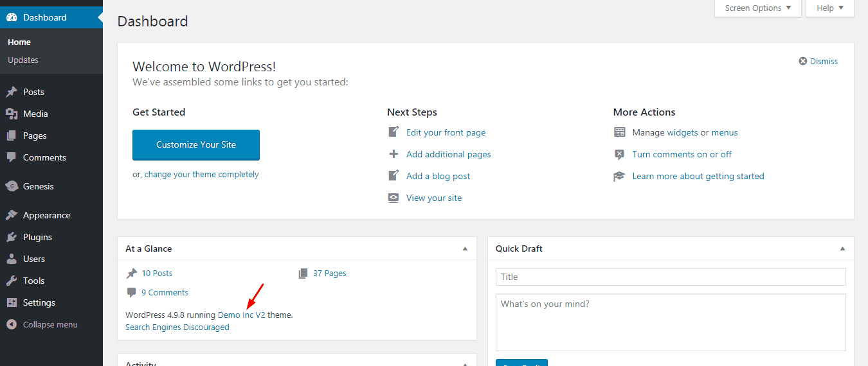This screenshot has height=366, width=868.
Task: Collapse the At a Glance panel
Action: click(x=466, y=248)
